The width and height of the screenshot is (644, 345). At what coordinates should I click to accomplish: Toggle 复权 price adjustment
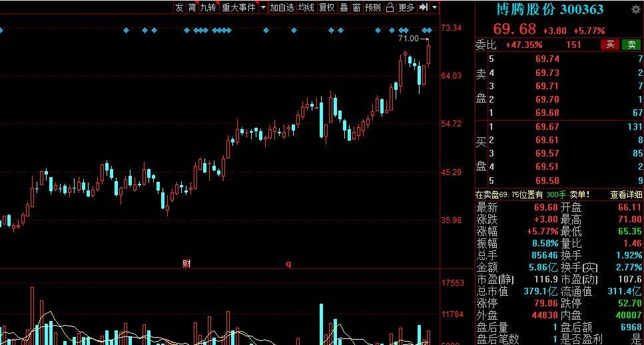tap(326, 7)
